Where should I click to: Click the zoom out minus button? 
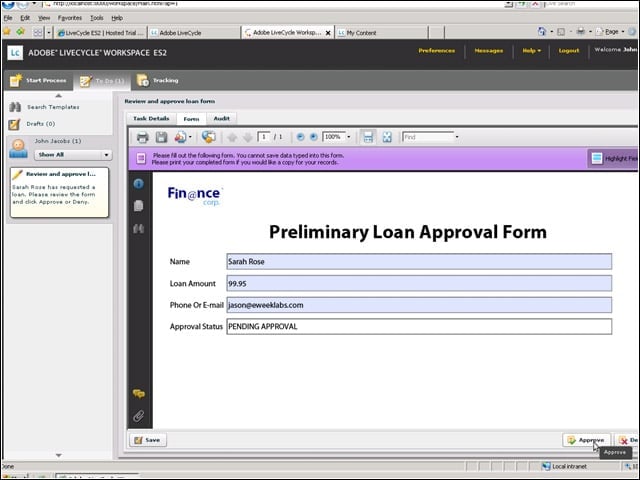pyautogui.click(x=300, y=137)
